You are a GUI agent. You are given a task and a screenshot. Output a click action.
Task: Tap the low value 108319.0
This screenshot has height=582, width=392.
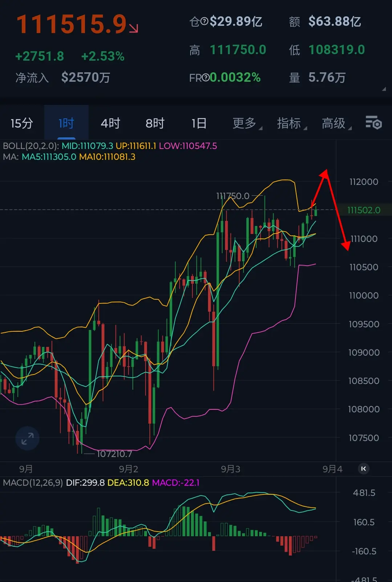coord(337,50)
